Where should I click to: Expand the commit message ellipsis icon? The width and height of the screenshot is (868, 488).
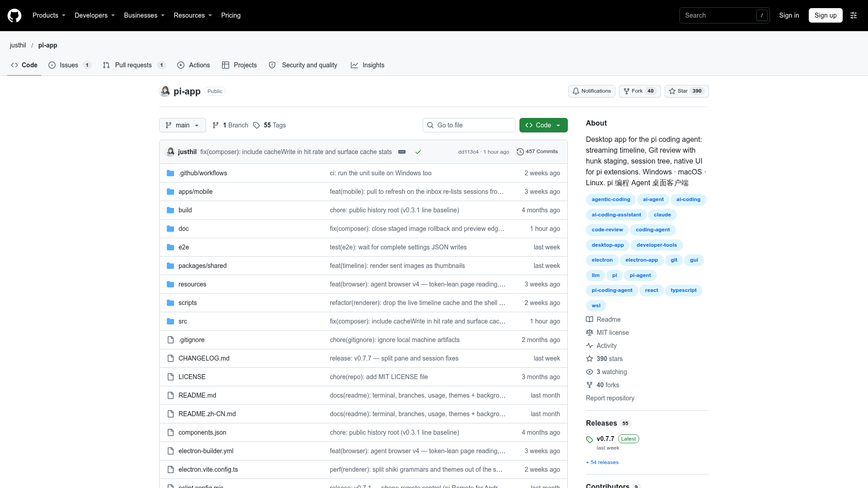[x=402, y=152]
